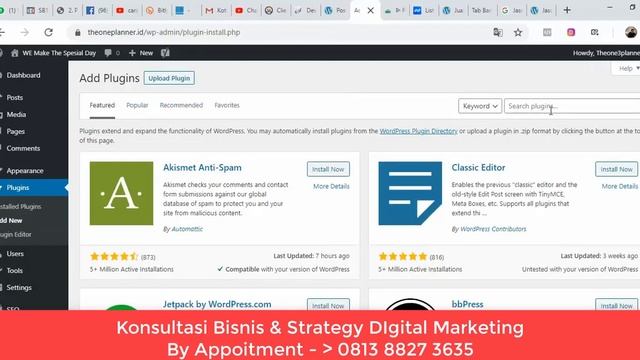Screen dimensions: 640x360
Task: Open a new browser tab with plus
Action: (567, 10)
